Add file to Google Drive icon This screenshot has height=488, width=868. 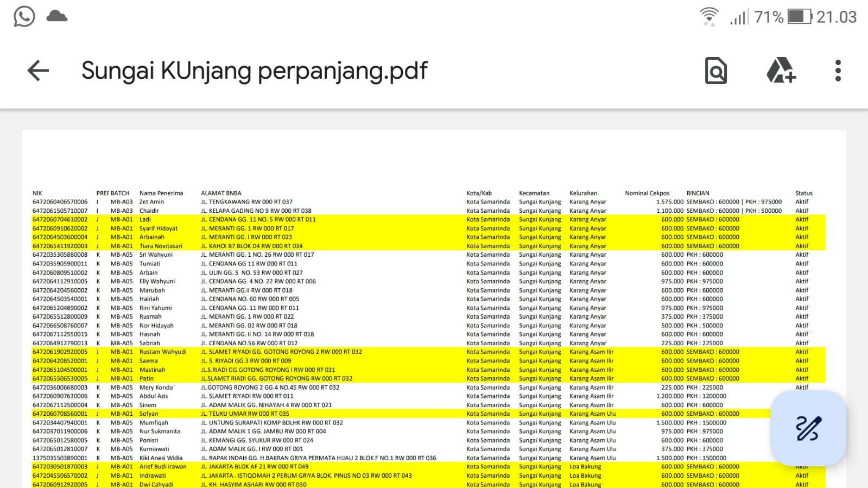pyautogui.click(x=781, y=71)
